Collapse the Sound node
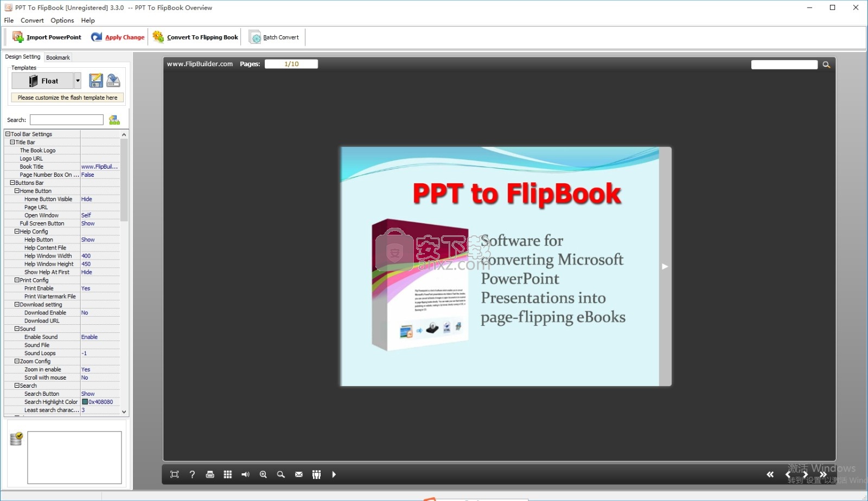Viewport: 868px width, 501px height. [17, 329]
